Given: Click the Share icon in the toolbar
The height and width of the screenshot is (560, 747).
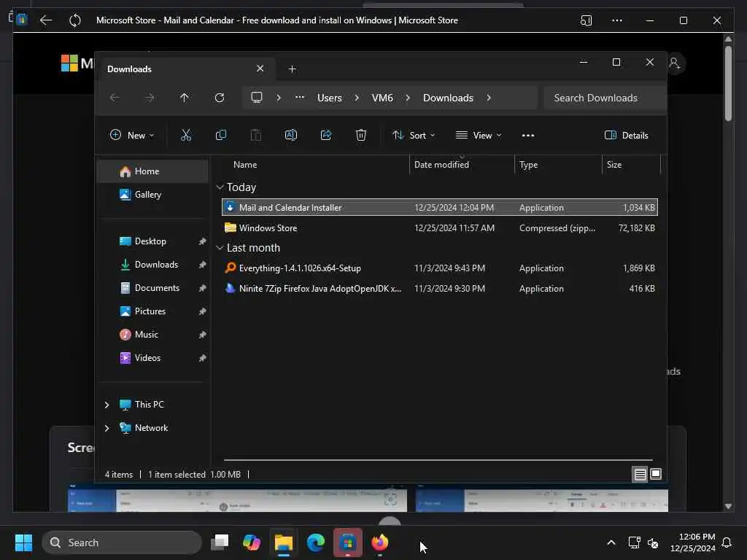Looking at the screenshot, I should tap(326, 135).
